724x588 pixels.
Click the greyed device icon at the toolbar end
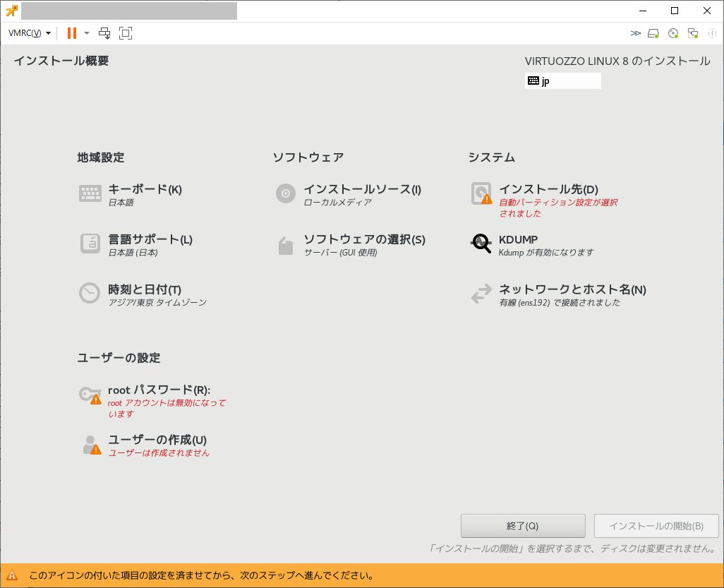[712, 33]
